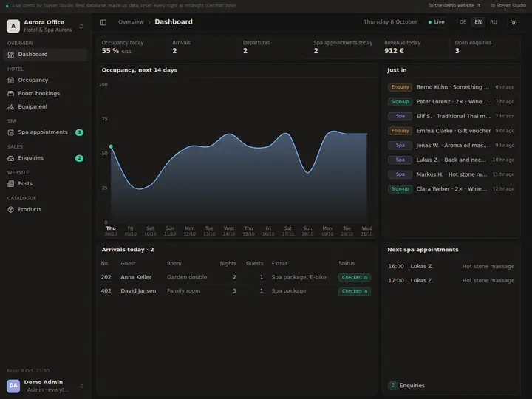Click the Sun 18/10 axis label
Screen dimensions: 532x399
307,231
